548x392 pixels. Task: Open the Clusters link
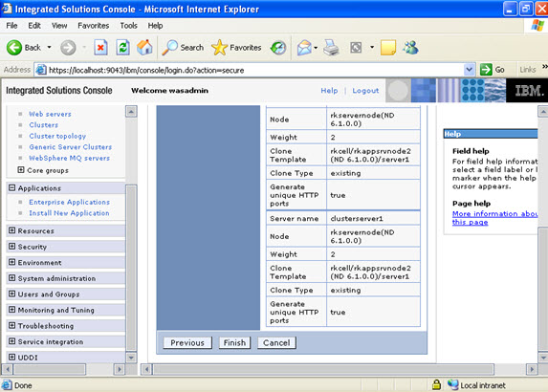coord(44,124)
